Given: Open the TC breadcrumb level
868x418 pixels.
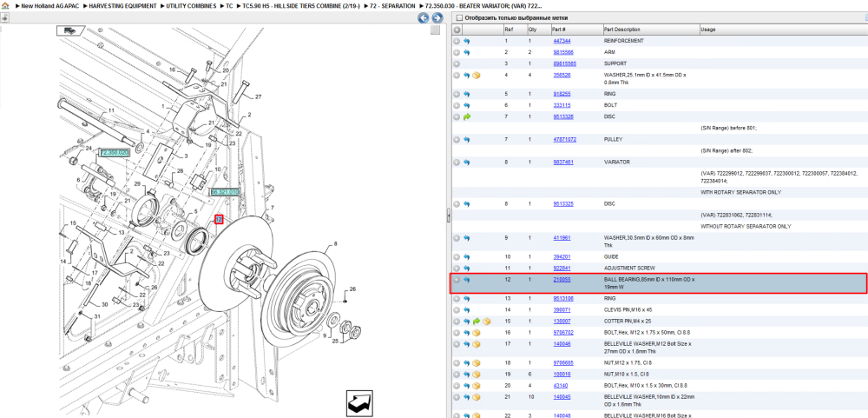Looking at the screenshot, I should (230, 5).
